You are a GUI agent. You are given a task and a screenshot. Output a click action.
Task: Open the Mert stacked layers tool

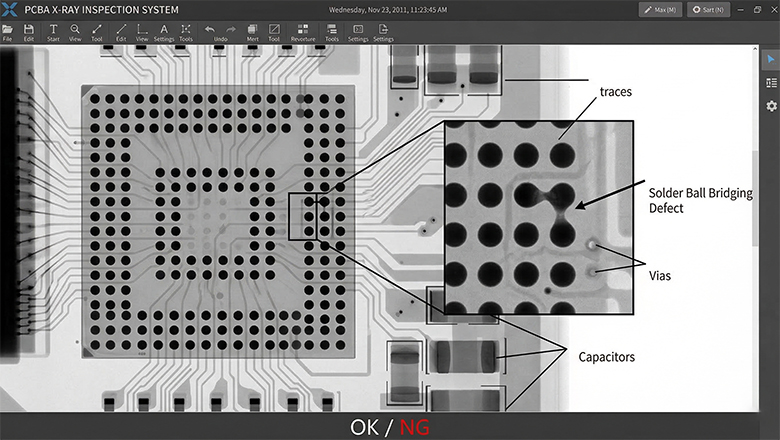[252, 30]
